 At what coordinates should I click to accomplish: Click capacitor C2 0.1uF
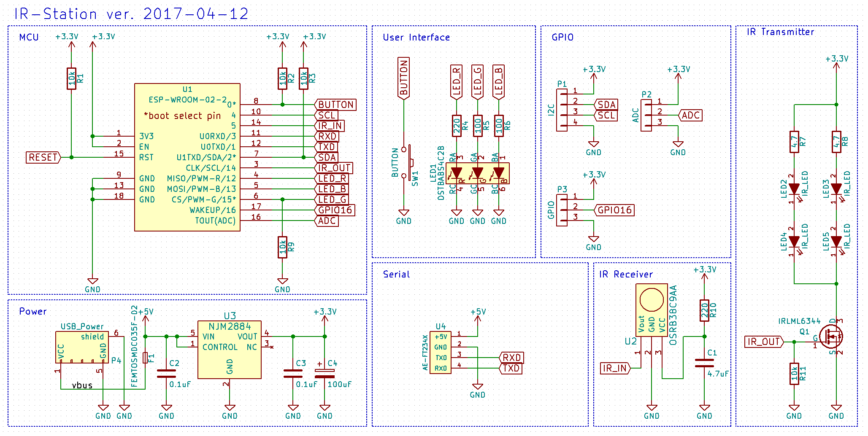[166, 374]
